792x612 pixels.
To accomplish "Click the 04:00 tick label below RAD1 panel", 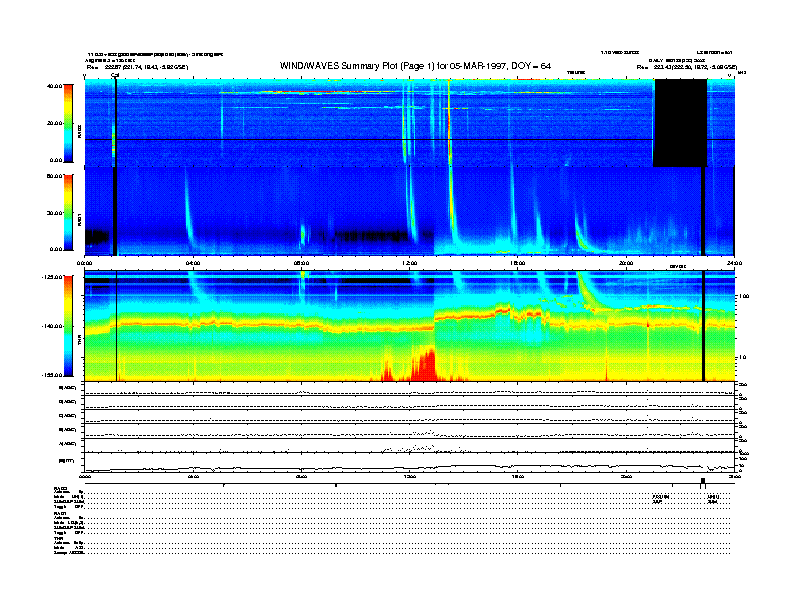I will pos(193,263).
